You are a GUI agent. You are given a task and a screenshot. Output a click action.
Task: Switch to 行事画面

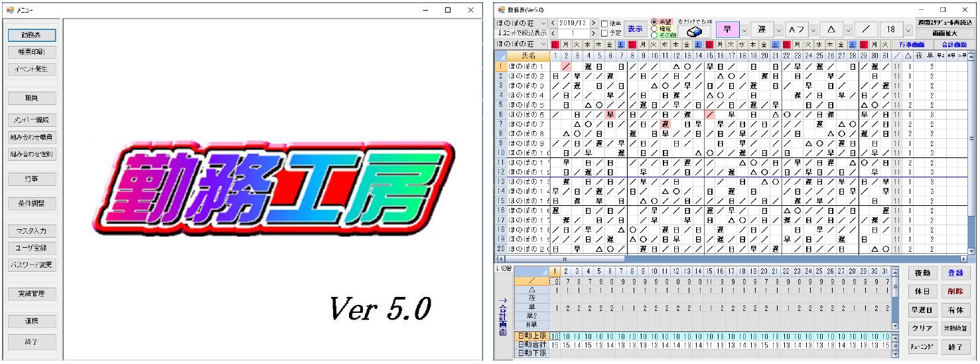click(x=912, y=44)
